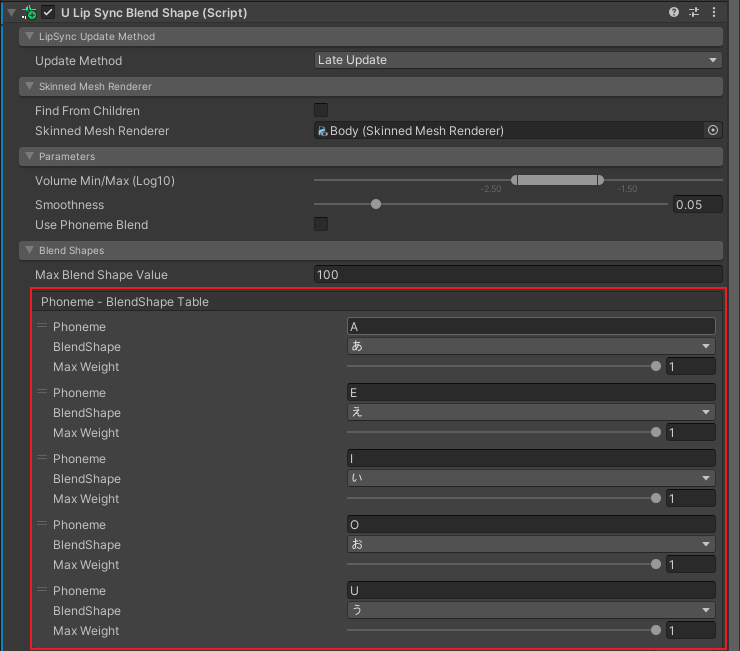Collapse the Skinned Mesh Renderer section

tap(29, 86)
